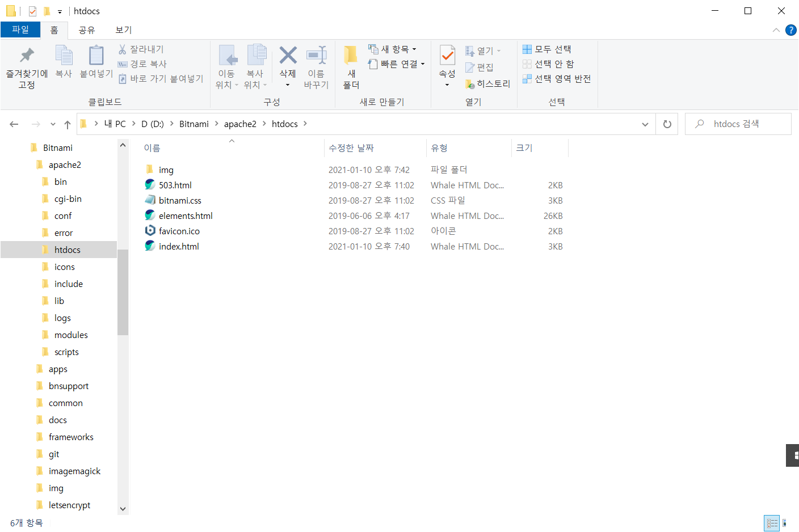
Task: Switch to the View (보기) tab
Action: [124, 30]
